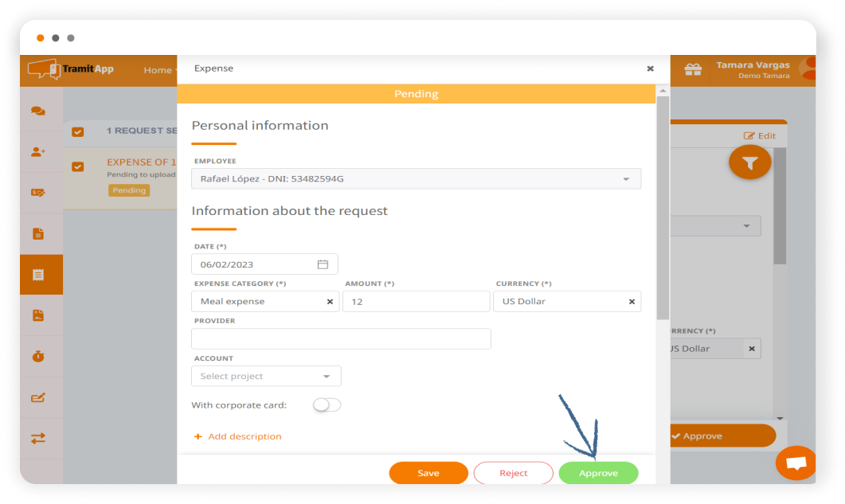Open the documents sidebar icon
845x504 pixels.
pyautogui.click(x=38, y=234)
